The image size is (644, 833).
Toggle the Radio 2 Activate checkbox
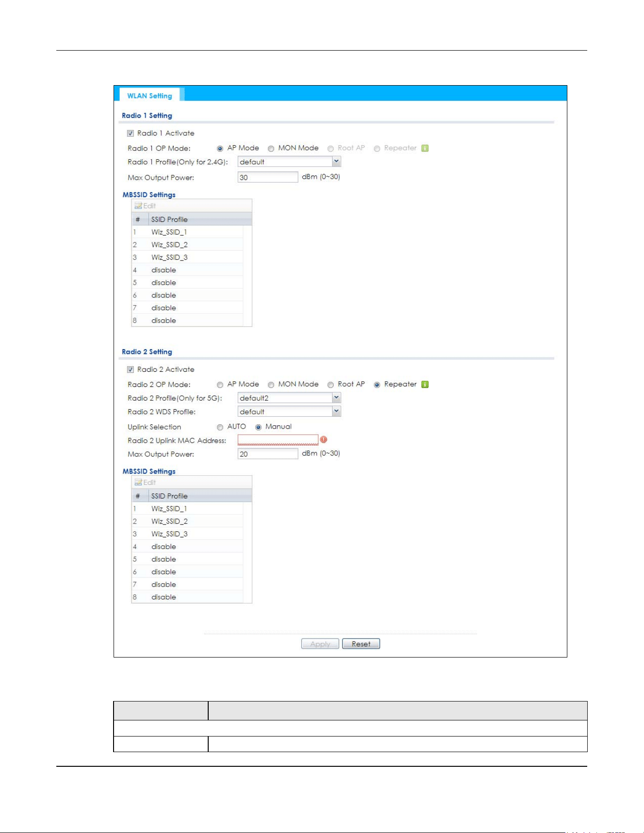[131, 369]
